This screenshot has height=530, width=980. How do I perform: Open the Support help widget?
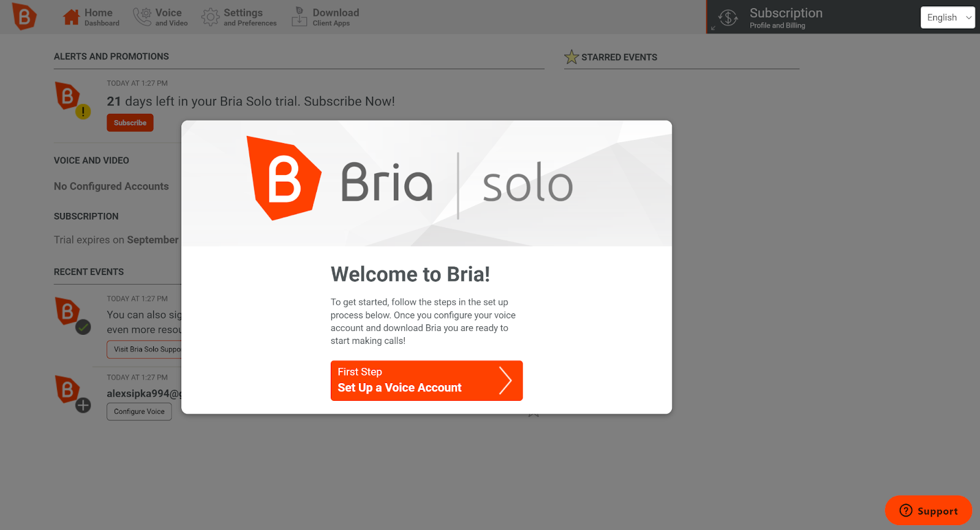(x=928, y=510)
